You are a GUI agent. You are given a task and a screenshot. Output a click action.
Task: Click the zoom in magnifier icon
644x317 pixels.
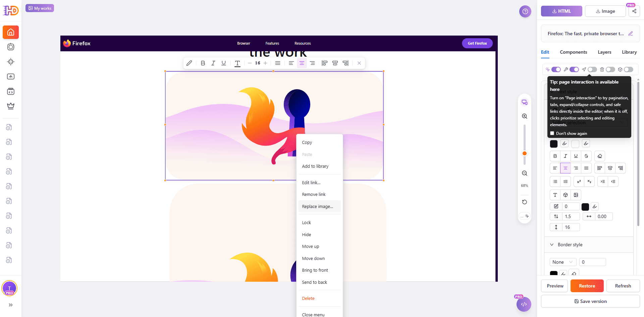(x=525, y=116)
